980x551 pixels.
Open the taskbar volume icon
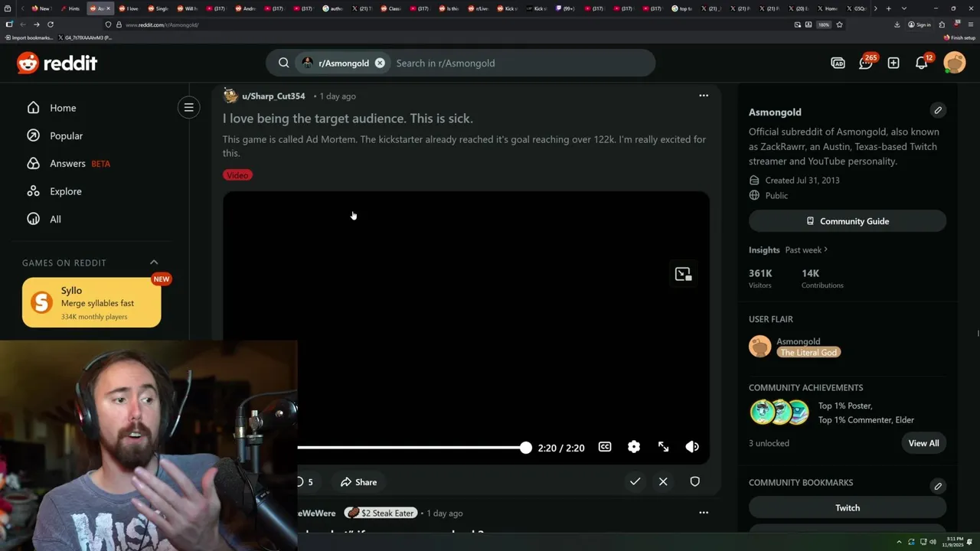pos(933,542)
